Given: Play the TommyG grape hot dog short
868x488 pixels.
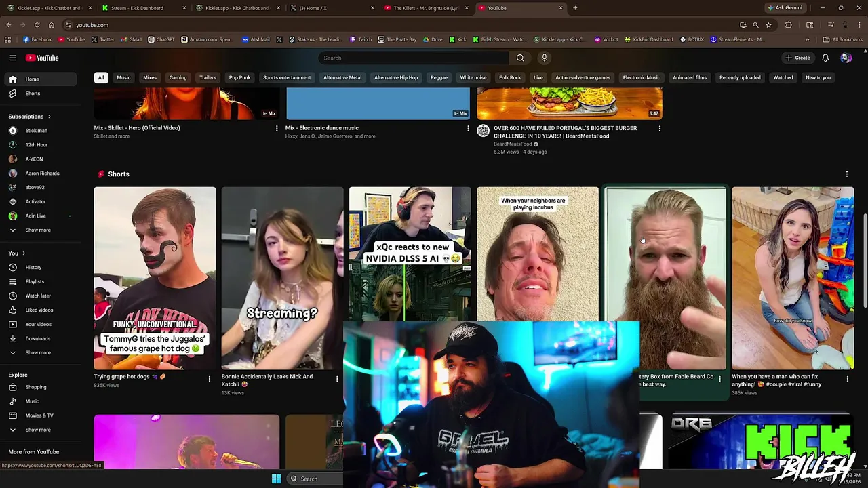Looking at the screenshot, I should click(155, 278).
